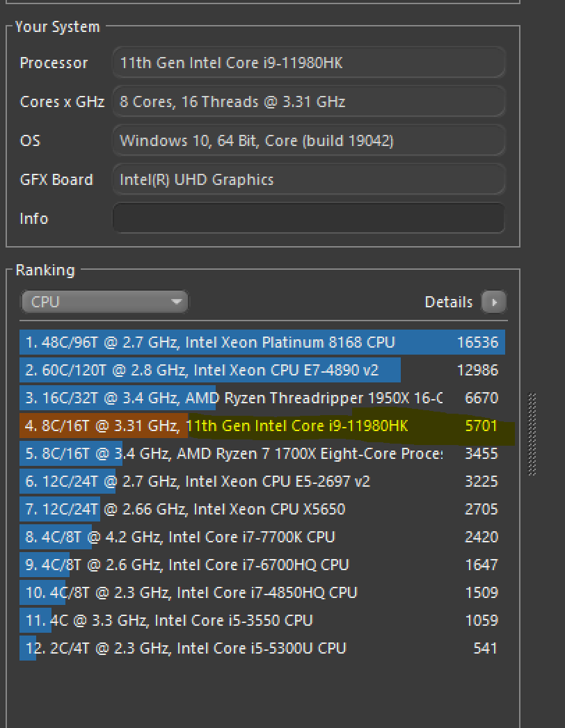Click the score value 1647

[482, 565]
